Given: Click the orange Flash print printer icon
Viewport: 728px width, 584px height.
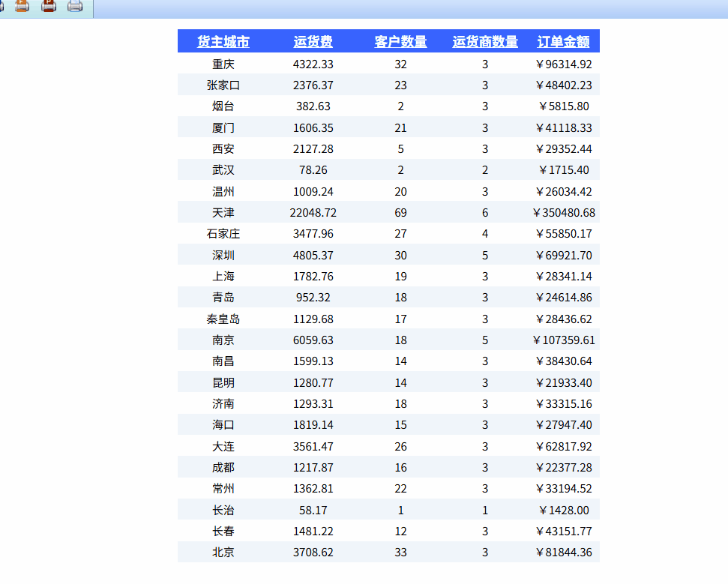Looking at the screenshot, I should [x=22, y=5].
